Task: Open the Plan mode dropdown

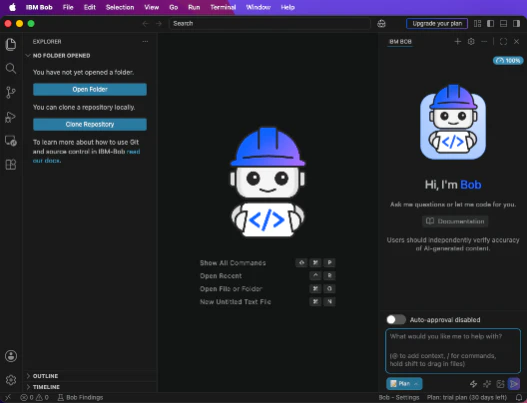Action: pyautogui.click(x=404, y=384)
